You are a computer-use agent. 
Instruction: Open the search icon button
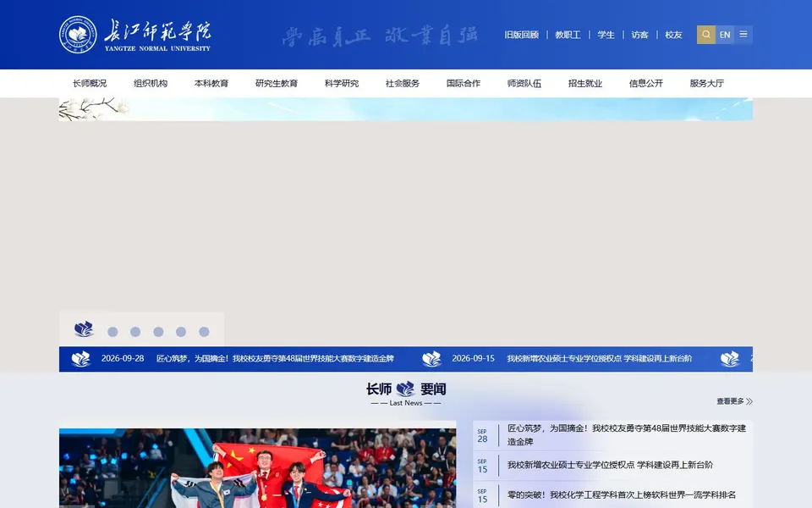click(x=705, y=35)
